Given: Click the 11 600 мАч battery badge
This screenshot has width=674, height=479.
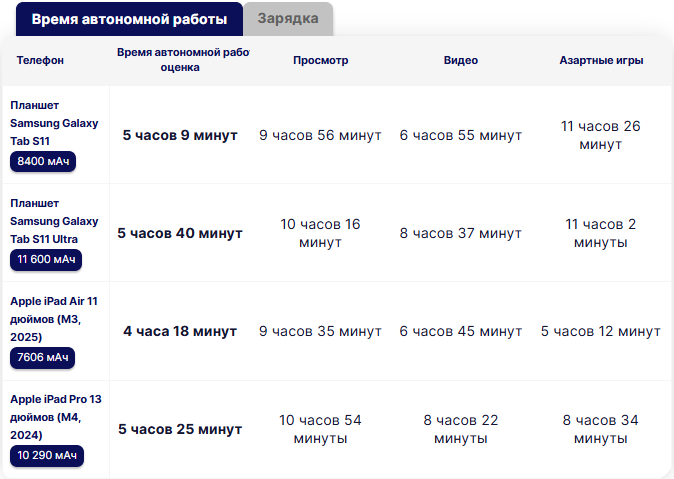Looking at the screenshot, I should (x=46, y=260).
